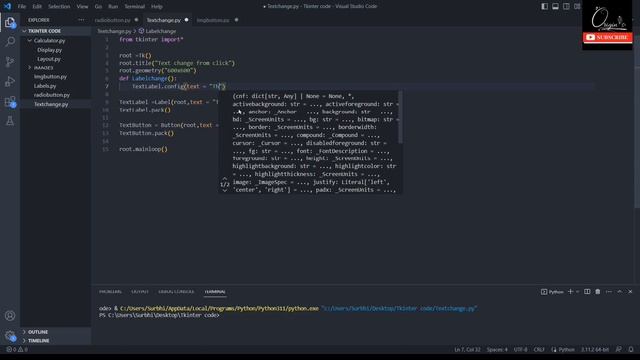This screenshot has height=360, width=640.
Task: Change encoding via UTF-8 status item
Action: tap(520, 349)
